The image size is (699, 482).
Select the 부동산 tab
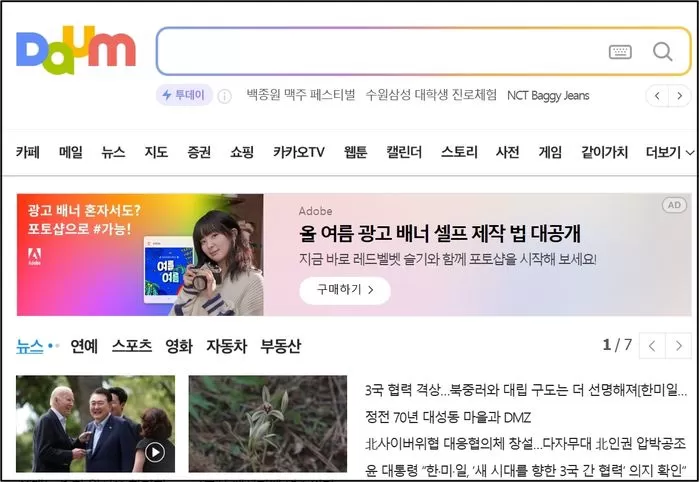click(280, 346)
